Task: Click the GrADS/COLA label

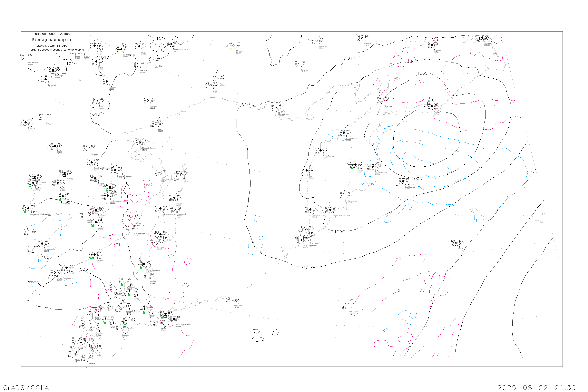Action: (26, 387)
